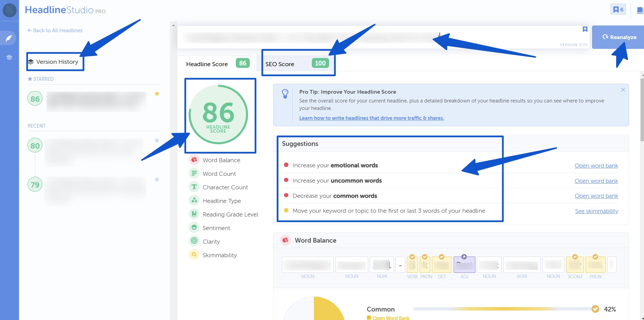Switch to the Headline Score tab
This screenshot has height=320, width=644.
coord(216,64)
